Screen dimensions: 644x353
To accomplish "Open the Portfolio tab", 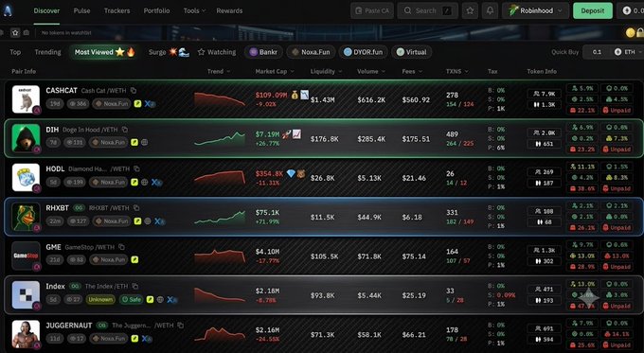I will (x=156, y=10).
